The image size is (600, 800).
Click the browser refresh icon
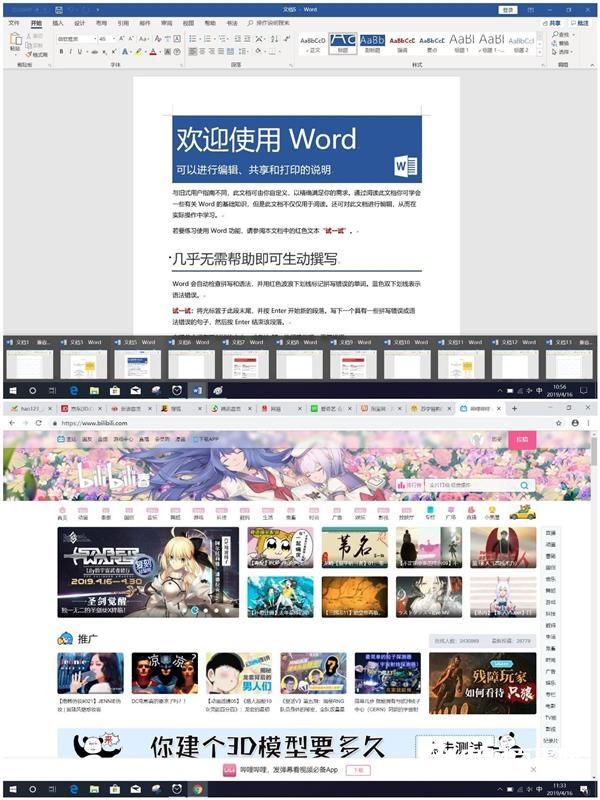click(51, 423)
